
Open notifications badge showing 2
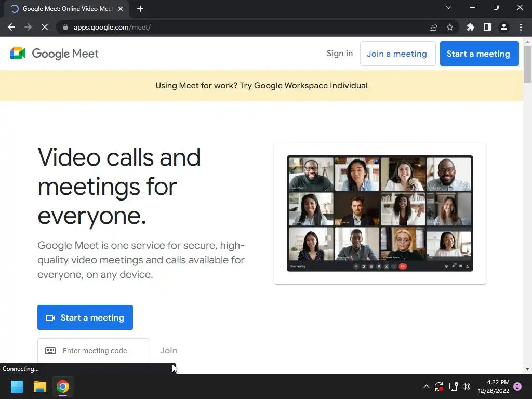coord(517,387)
